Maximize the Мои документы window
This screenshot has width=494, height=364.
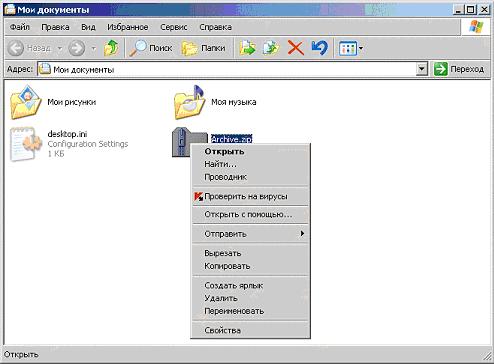(470, 10)
